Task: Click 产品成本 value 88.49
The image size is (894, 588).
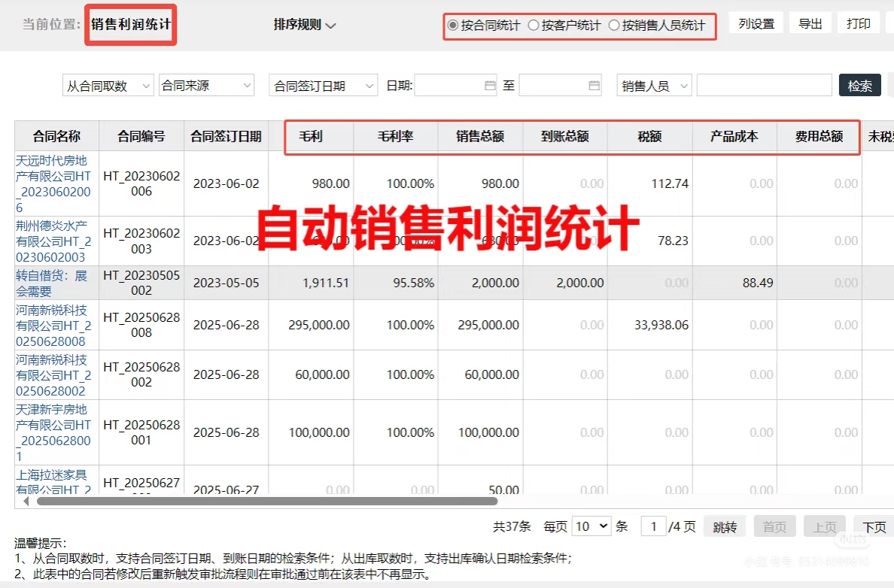Action: pos(758,283)
